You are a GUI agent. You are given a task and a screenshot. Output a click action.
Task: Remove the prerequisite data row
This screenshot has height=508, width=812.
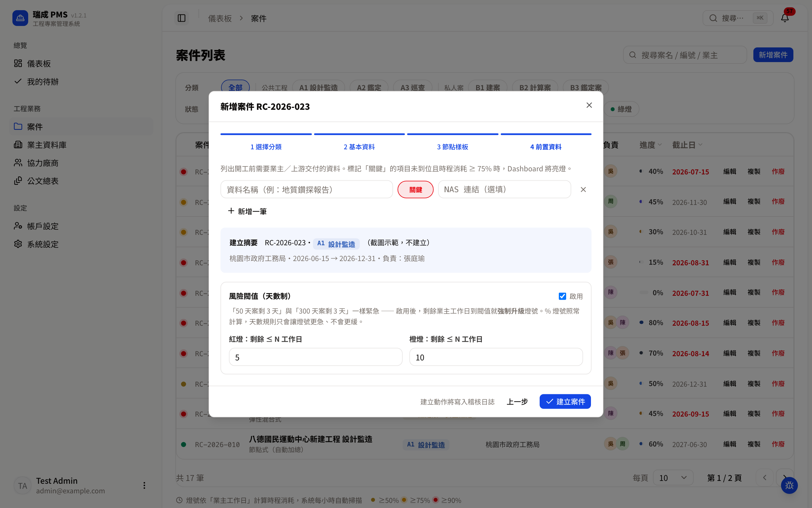[584, 189]
